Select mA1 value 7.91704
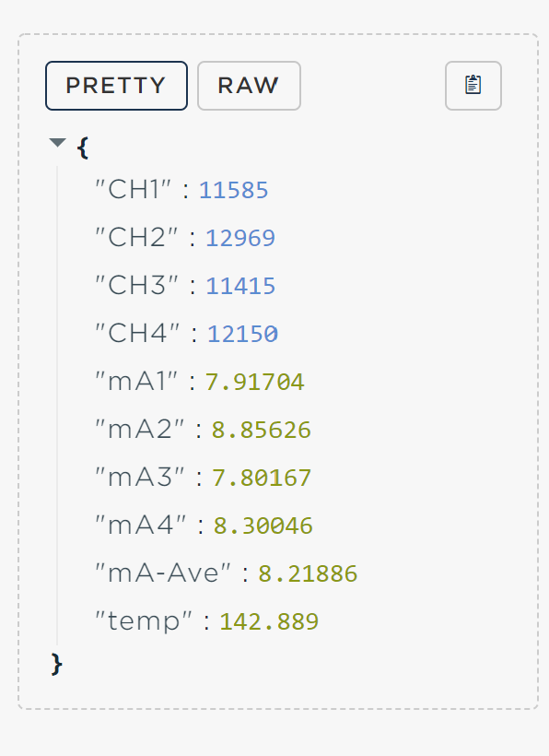 pyautogui.click(x=255, y=383)
